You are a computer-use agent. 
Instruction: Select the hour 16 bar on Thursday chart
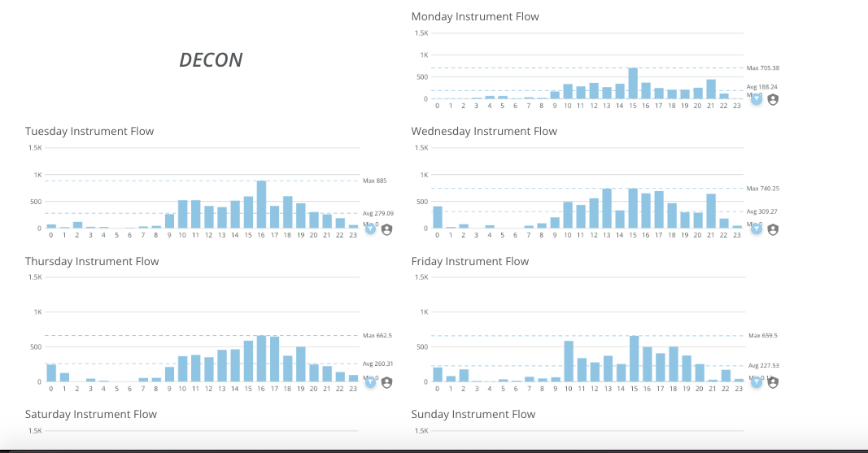pos(261,359)
